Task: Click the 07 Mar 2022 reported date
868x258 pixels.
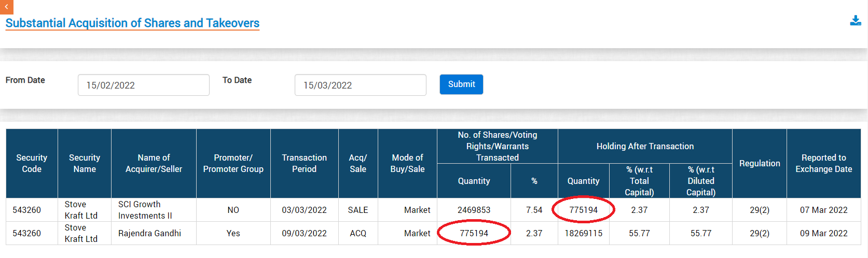Action: click(x=823, y=210)
